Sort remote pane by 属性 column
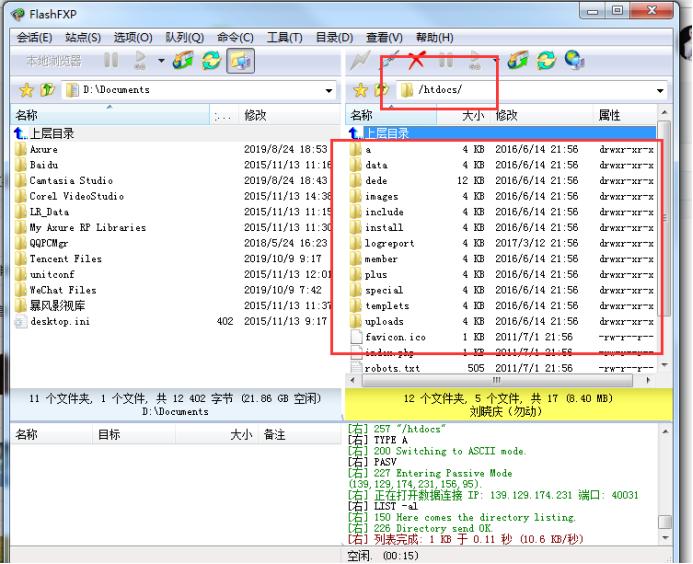Viewport: 693px width, 564px height. click(624, 115)
